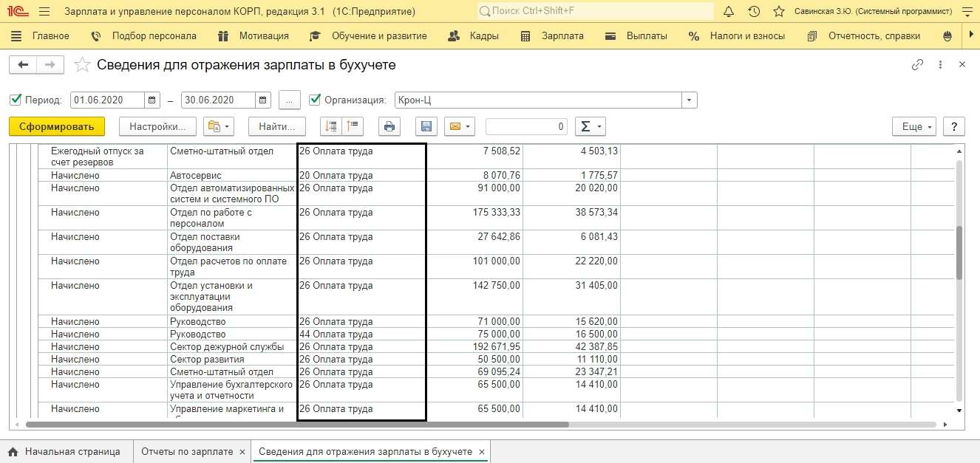Open notifications bell icon
The height and width of the screenshot is (463, 980).
729,12
